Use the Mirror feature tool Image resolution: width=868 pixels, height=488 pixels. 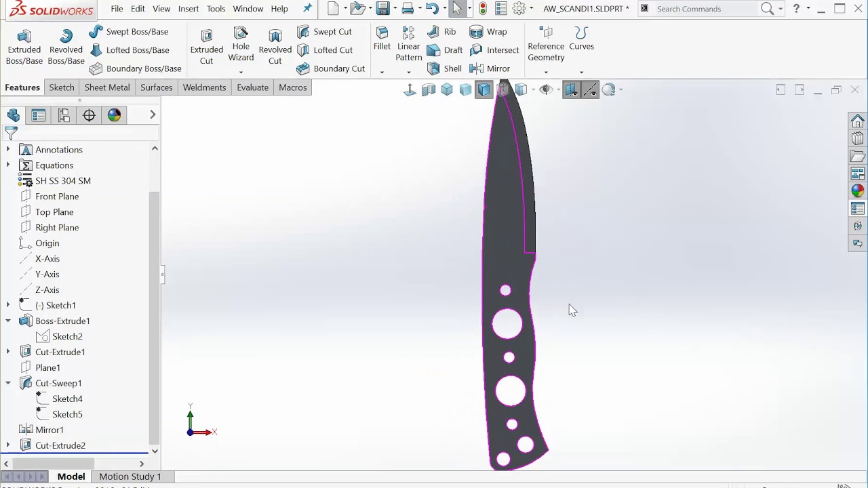pos(490,68)
